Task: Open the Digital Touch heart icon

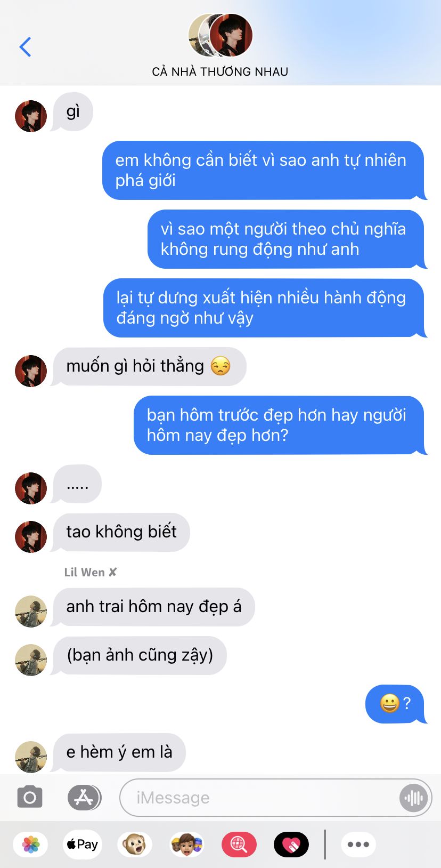Action: tap(291, 845)
